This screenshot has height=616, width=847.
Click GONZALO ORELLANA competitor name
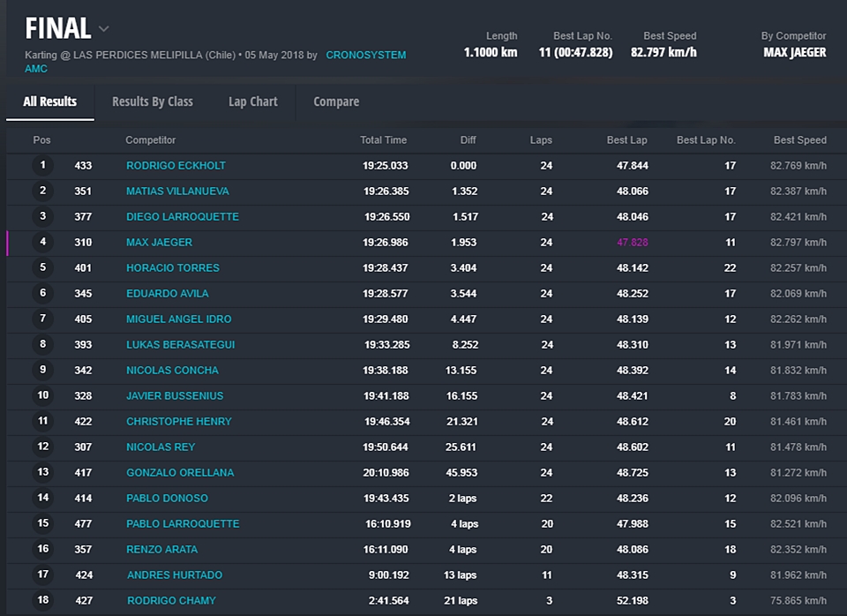click(x=180, y=472)
